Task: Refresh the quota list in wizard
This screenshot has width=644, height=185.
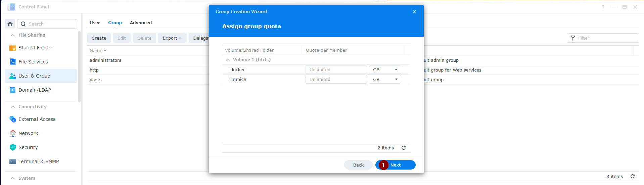Action: coord(404,148)
